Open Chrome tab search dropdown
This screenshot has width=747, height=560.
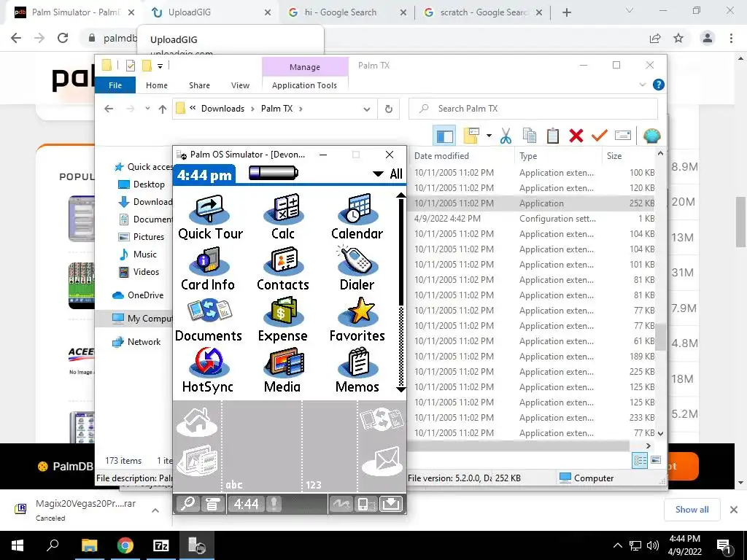pyautogui.click(x=630, y=10)
